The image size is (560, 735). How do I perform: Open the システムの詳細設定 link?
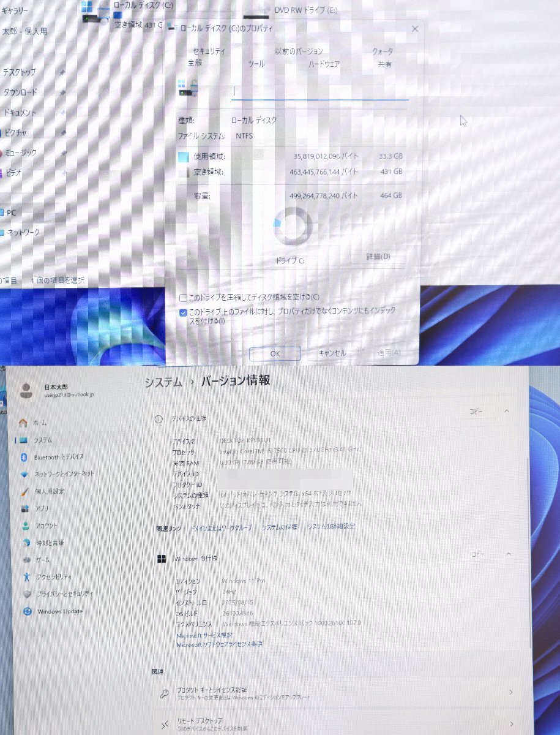tap(331, 527)
